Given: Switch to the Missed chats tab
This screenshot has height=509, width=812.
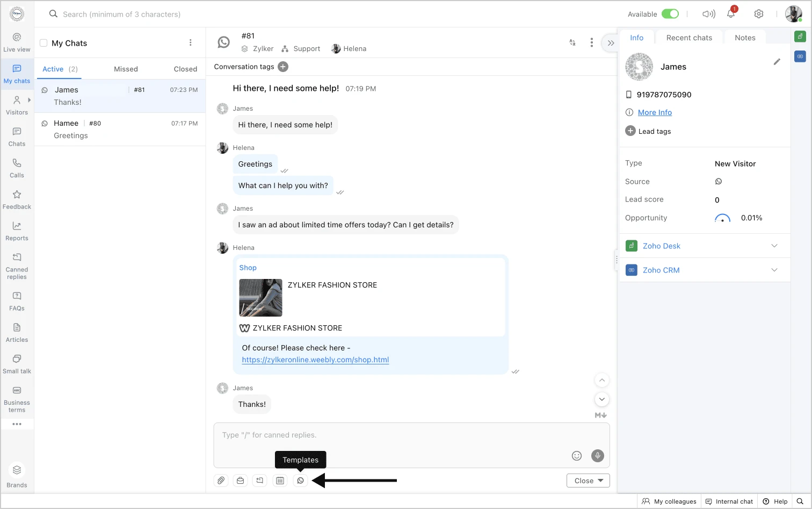Looking at the screenshot, I should point(126,69).
